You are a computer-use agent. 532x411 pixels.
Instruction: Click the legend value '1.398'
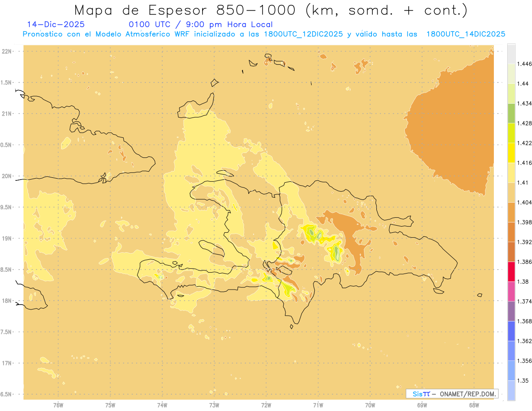[x=524, y=222]
